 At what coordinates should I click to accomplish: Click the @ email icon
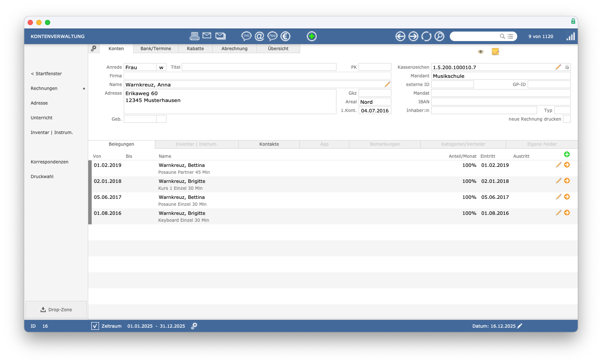pos(259,36)
